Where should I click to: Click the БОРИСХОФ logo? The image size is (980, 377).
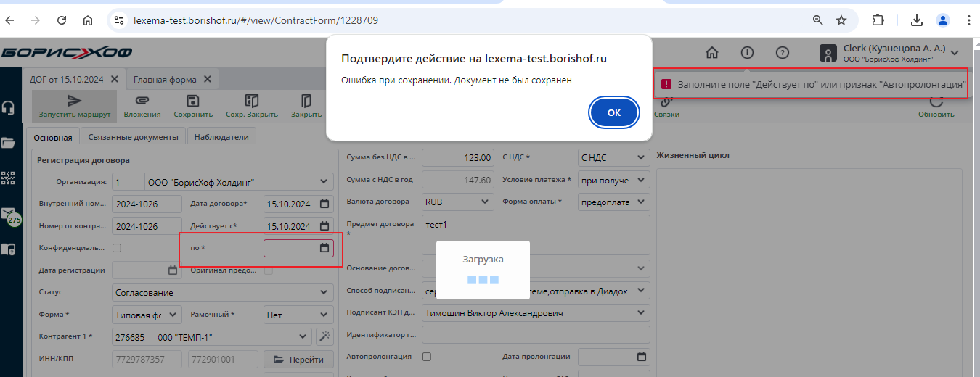tap(66, 52)
